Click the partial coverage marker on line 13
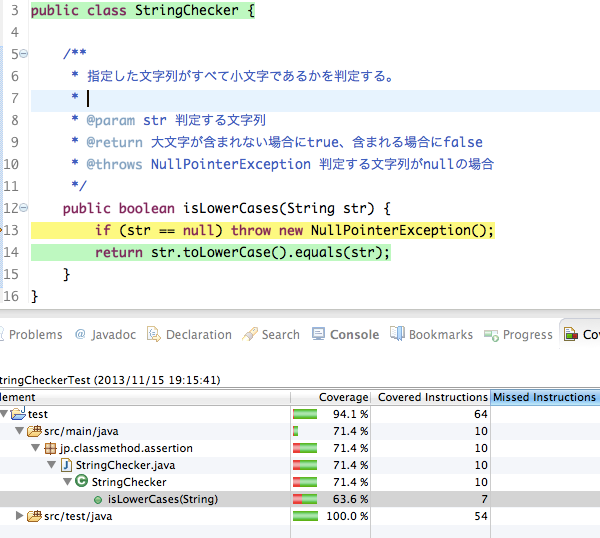Screen dimensions: 600x538 coord(1,230)
